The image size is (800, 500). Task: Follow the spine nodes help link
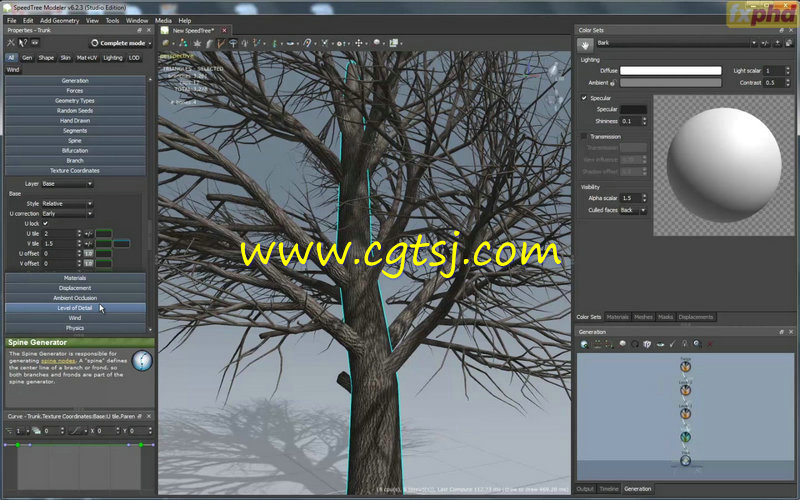pos(58,361)
